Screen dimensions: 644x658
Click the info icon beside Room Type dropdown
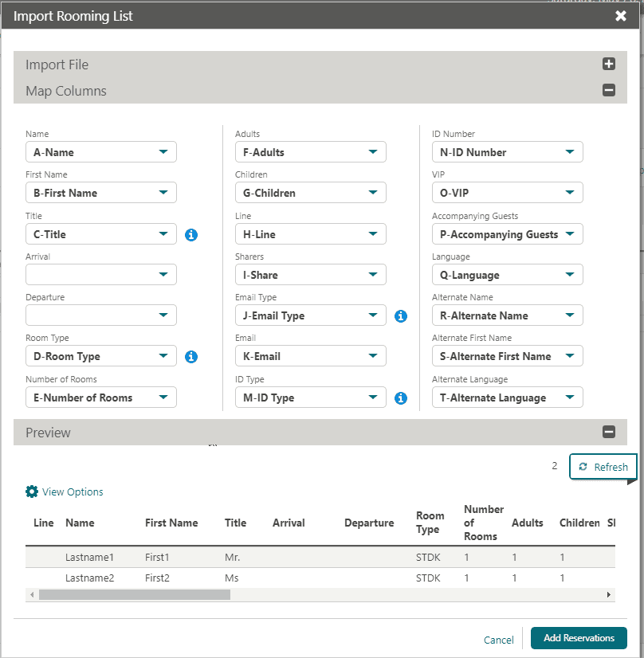(x=191, y=357)
